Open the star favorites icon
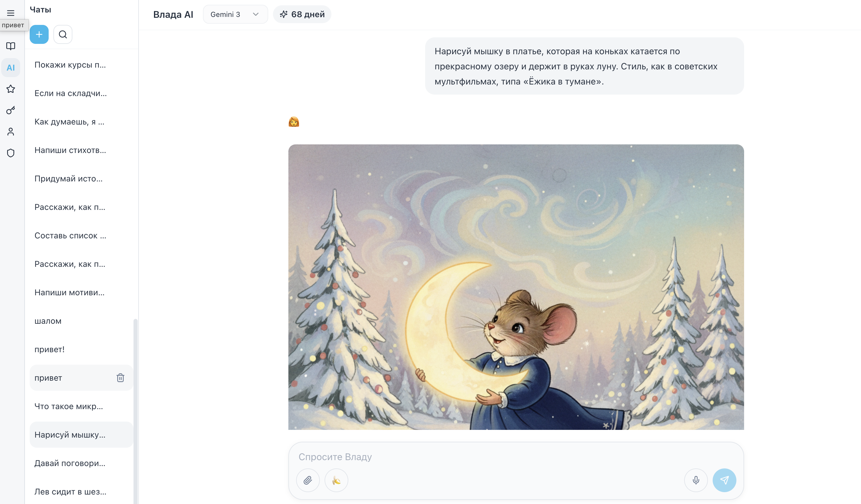Image resolution: width=861 pixels, height=504 pixels. tap(11, 89)
